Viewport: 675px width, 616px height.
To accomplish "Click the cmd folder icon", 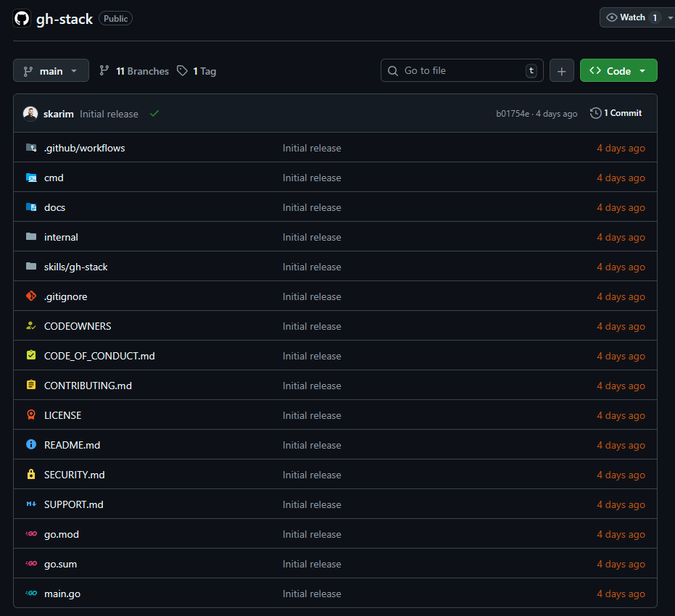I will [x=31, y=178].
